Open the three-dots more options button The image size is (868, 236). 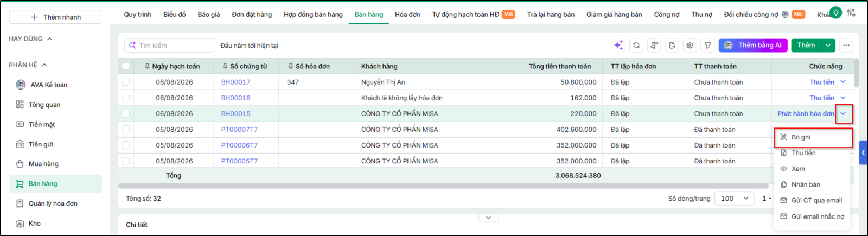point(846,46)
